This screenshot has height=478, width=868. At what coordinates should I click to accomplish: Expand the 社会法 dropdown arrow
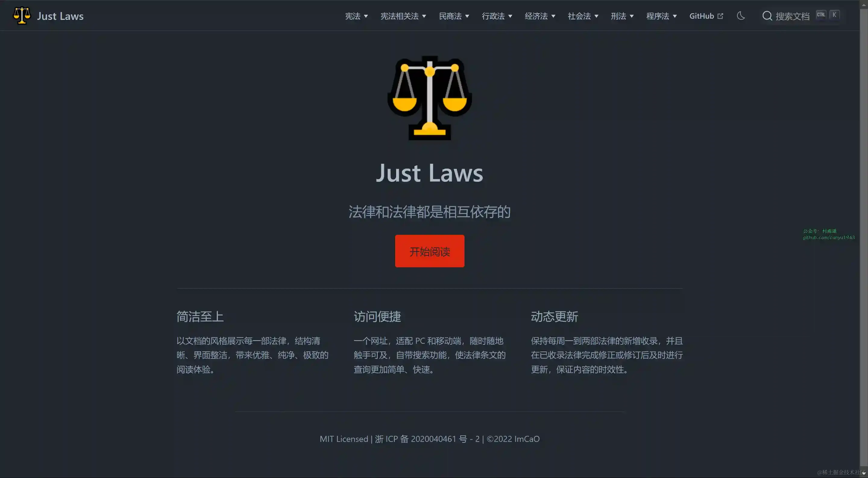(x=596, y=16)
